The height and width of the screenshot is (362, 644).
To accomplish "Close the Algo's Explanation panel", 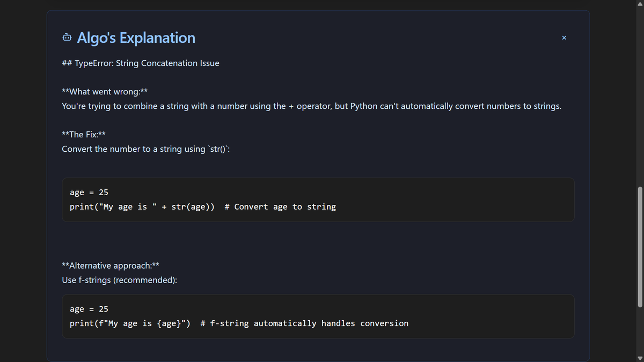I will pyautogui.click(x=563, y=38).
